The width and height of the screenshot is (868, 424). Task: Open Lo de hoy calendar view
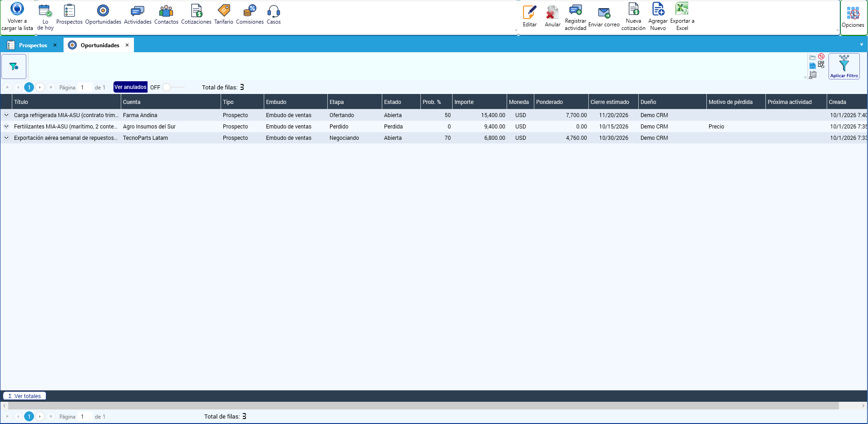pyautogui.click(x=45, y=17)
